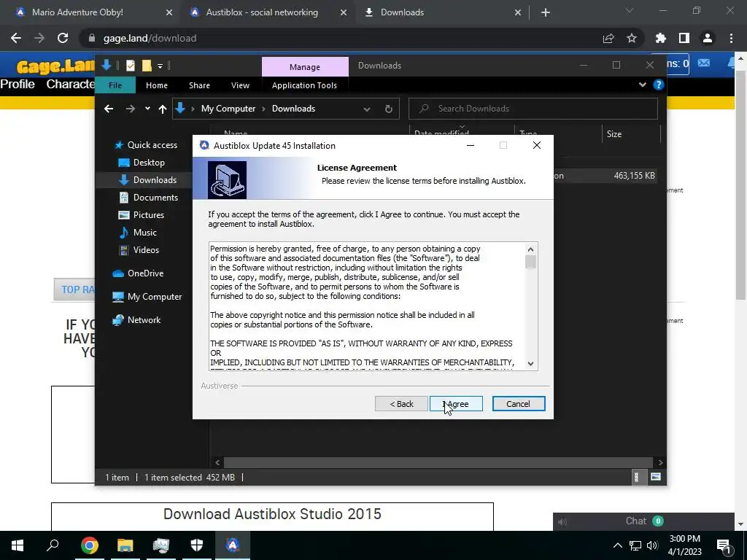The height and width of the screenshot is (560, 747).
Task: Open the View ribbon tab
Action: click(240, 85)
